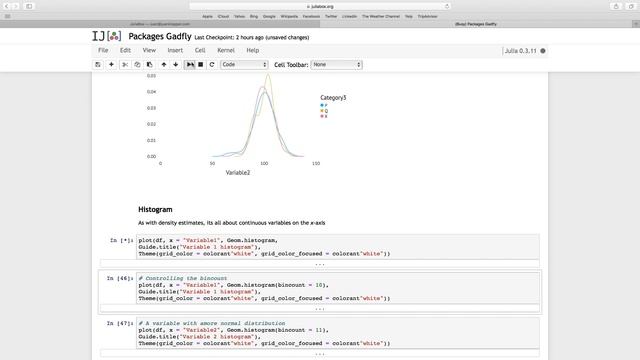640x360 pixels.
Task: Run the cell and select next
Action: 190,64
